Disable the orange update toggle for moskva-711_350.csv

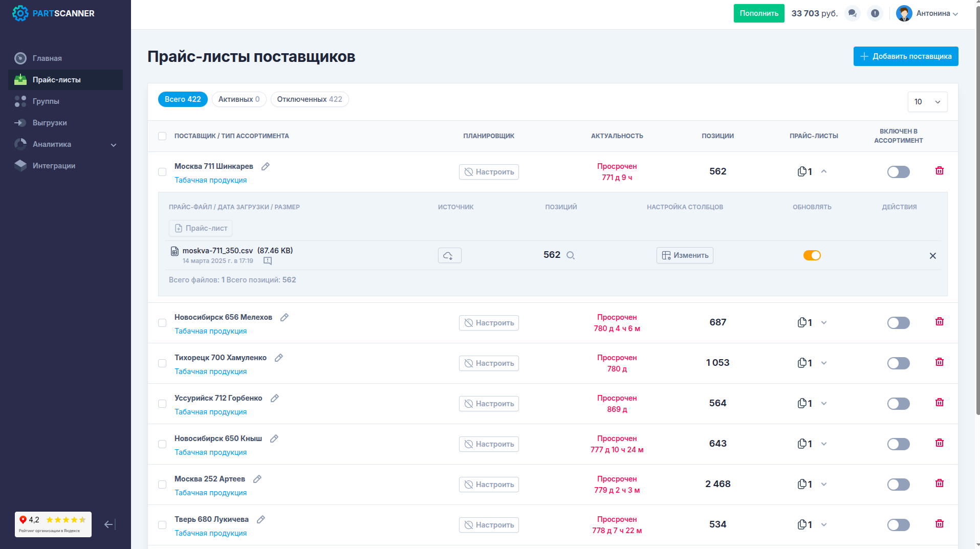pyautogui.click(x=812, y=255)
